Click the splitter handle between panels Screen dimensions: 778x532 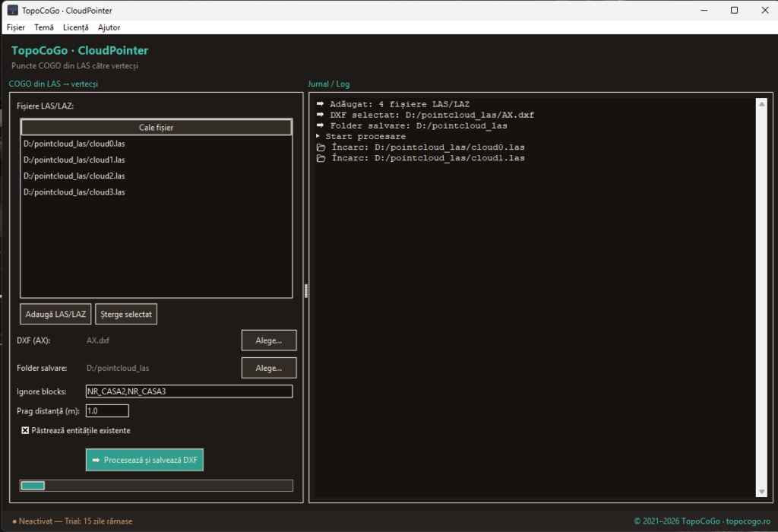[306, 291]
